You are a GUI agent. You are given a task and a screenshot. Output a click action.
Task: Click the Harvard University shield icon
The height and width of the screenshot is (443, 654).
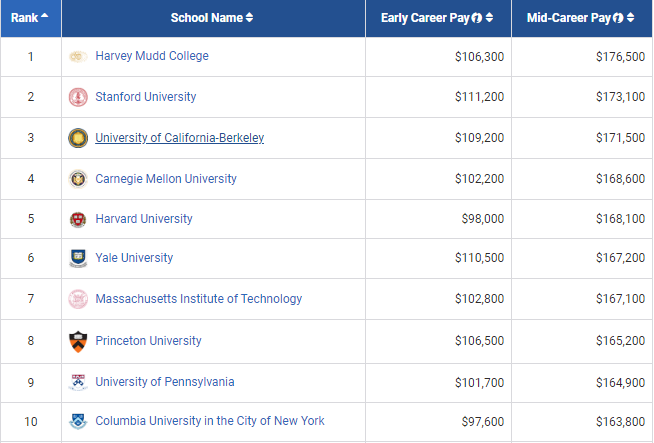(78, 219)
